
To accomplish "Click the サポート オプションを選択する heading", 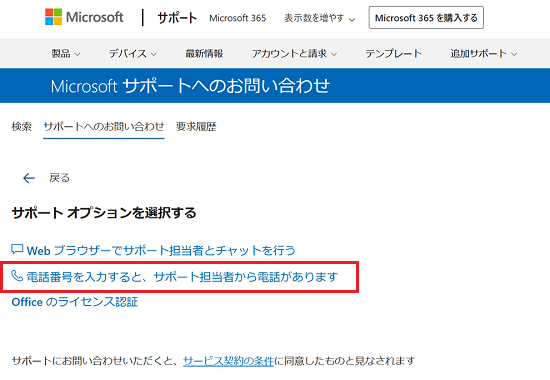I will pos(104,213).
